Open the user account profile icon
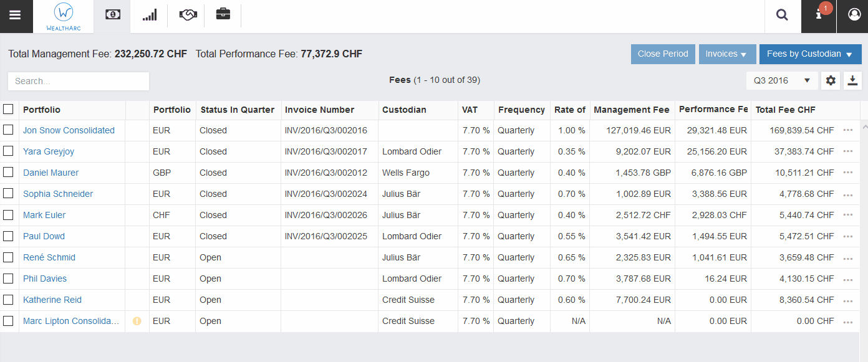This screenshot has height=362, width=868. tap(854, 16)
